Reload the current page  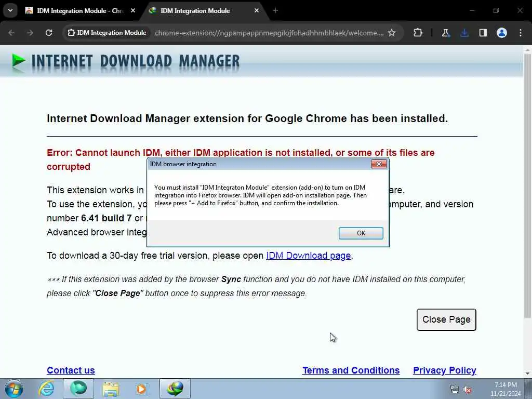tap(49, 33)
